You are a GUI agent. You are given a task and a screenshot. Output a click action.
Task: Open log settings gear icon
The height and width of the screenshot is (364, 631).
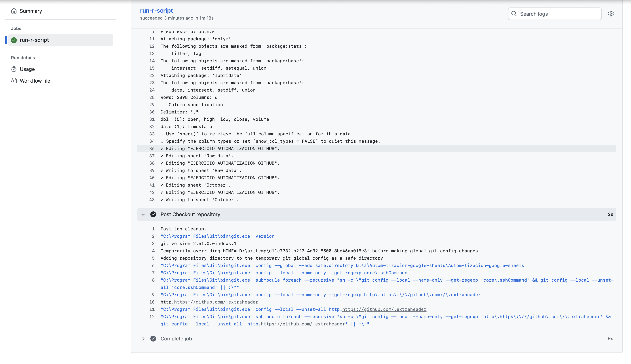pos(611,14)
